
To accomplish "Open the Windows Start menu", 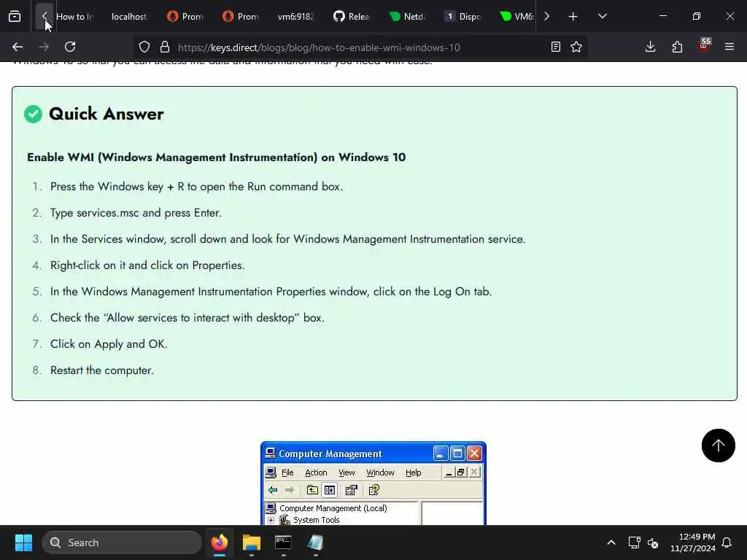I will click(23, 542).
